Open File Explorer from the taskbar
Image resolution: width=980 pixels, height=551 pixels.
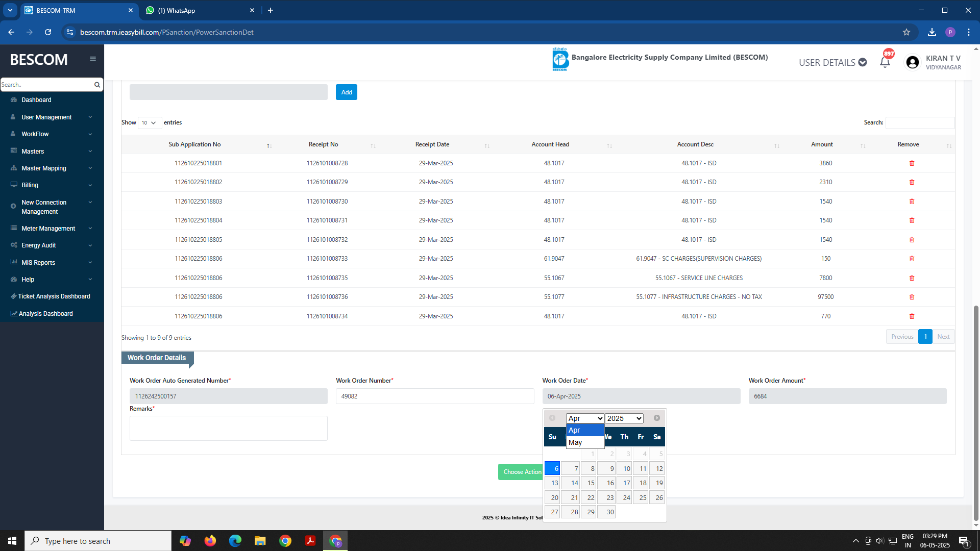[x=260, y=541]
